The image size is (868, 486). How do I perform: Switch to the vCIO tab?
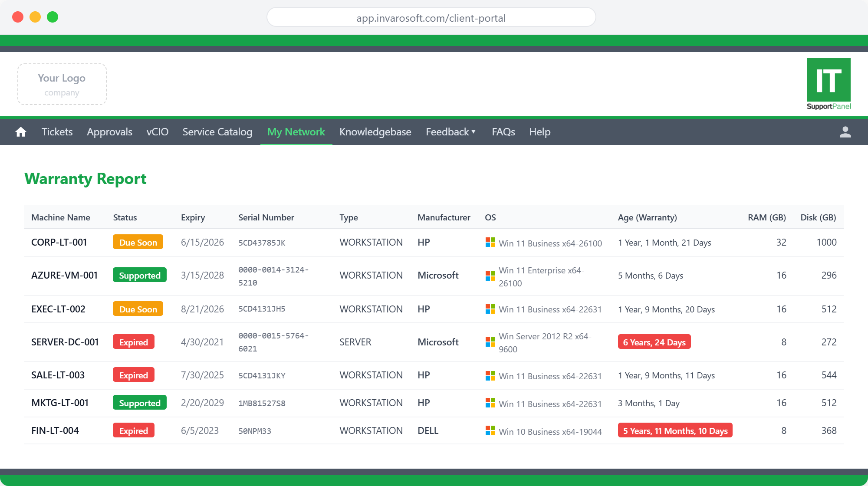point(158,132)
